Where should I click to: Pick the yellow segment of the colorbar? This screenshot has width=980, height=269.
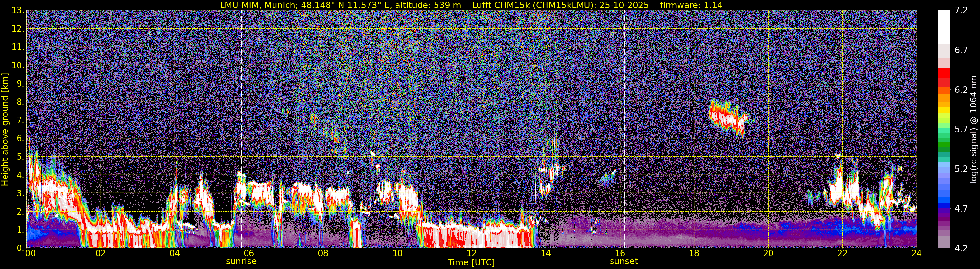pyautogui.click(x=944, y=110)
